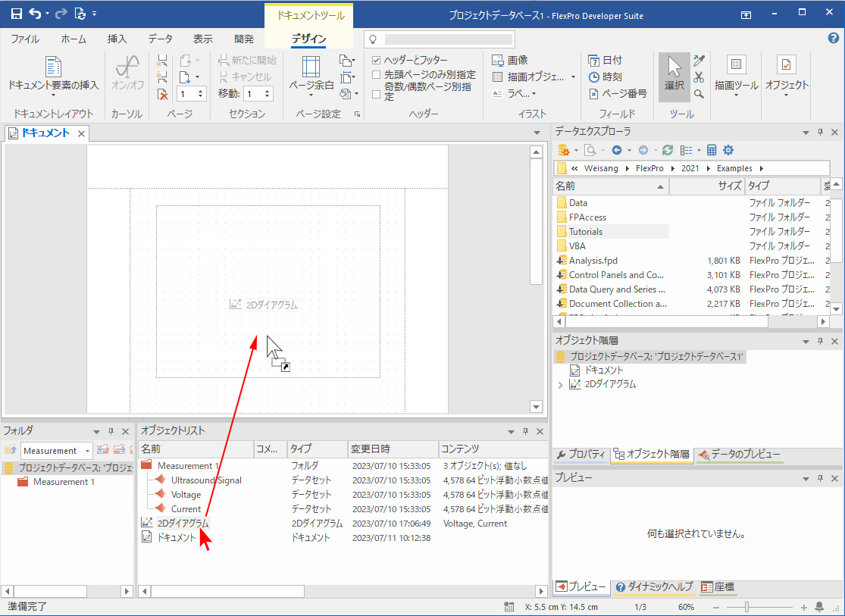This screenshot has height=616, width=845.
Task: Open the 表示 ribbon tab
Action: (202, 39)
